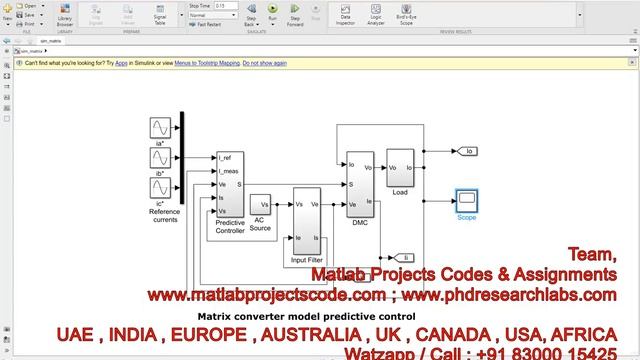Open the address bar dropdown at far right
The width and height of the screenshot is (640, 360).
[x=635, y=51]
